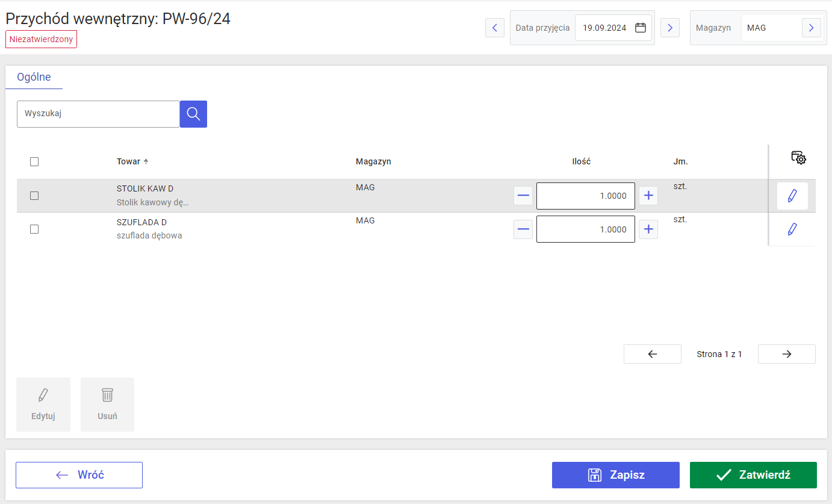Select the 'szuflada dębowa' description text

pos(149,235)
